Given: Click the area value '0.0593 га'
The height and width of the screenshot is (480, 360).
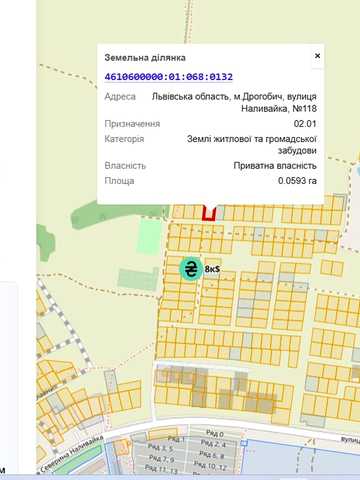Looking at the screenshot, I should (297, 181).
